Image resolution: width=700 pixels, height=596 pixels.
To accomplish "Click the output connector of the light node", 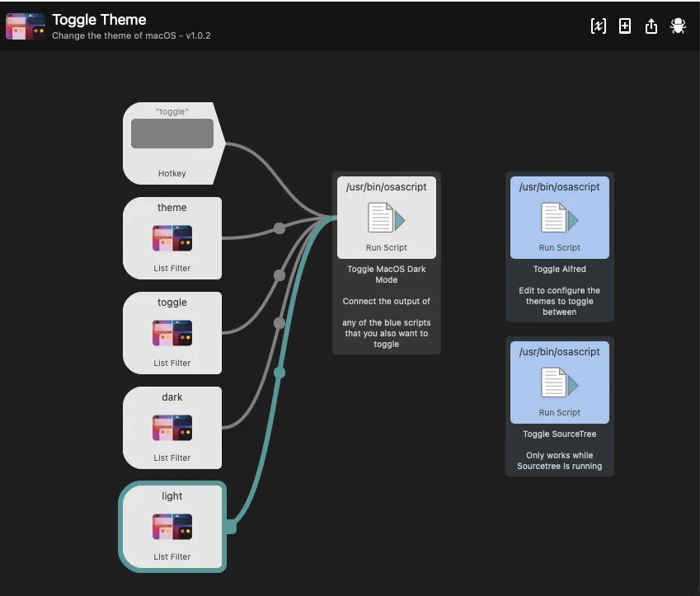I will (231, 527).
